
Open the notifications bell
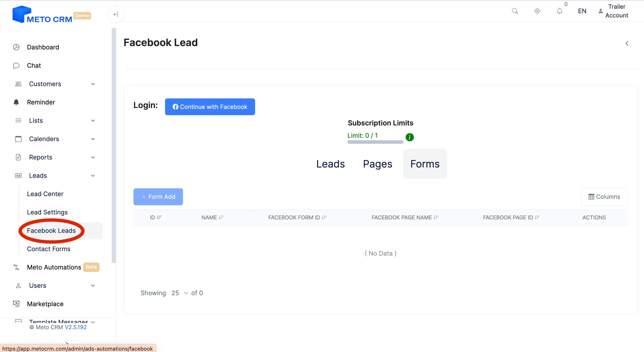click(560, 11)
